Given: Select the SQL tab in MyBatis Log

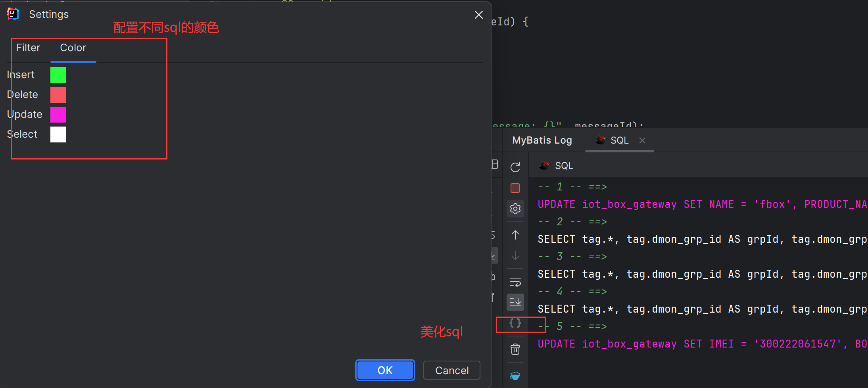Looking at the screenshot, I should point(619,140).
